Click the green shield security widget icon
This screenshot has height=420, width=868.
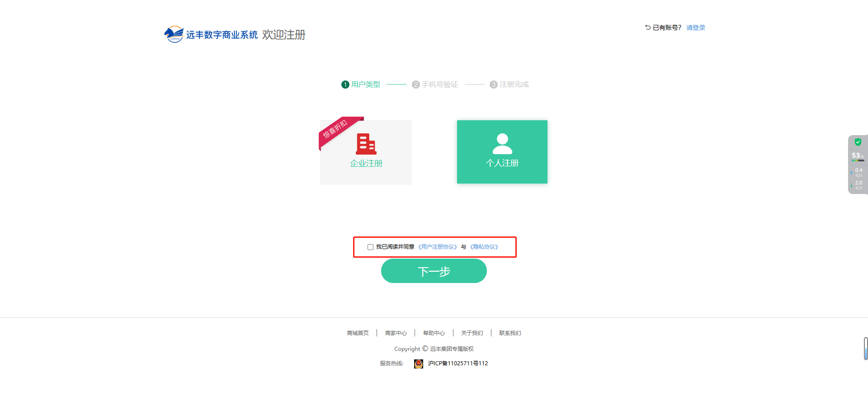point(858,142)
